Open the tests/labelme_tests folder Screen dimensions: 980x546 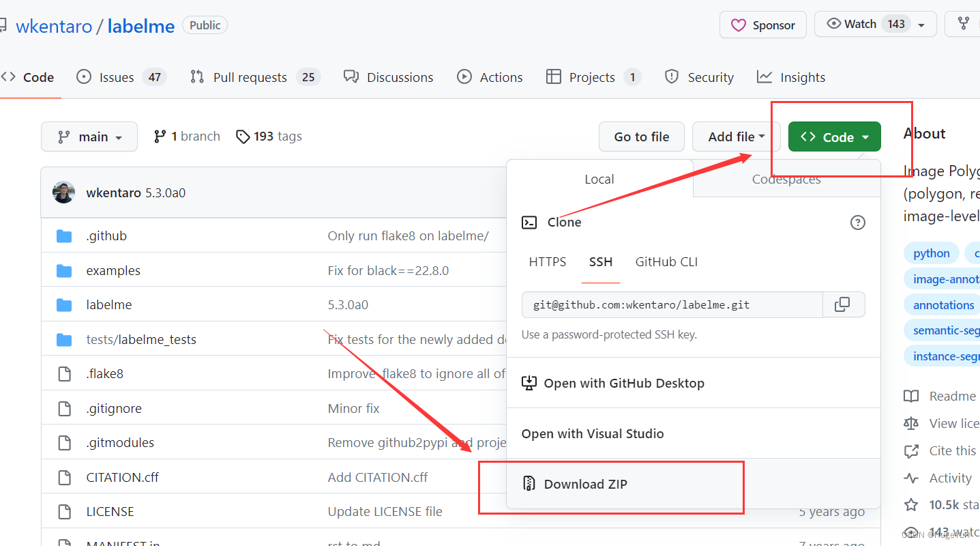[141, 340]
